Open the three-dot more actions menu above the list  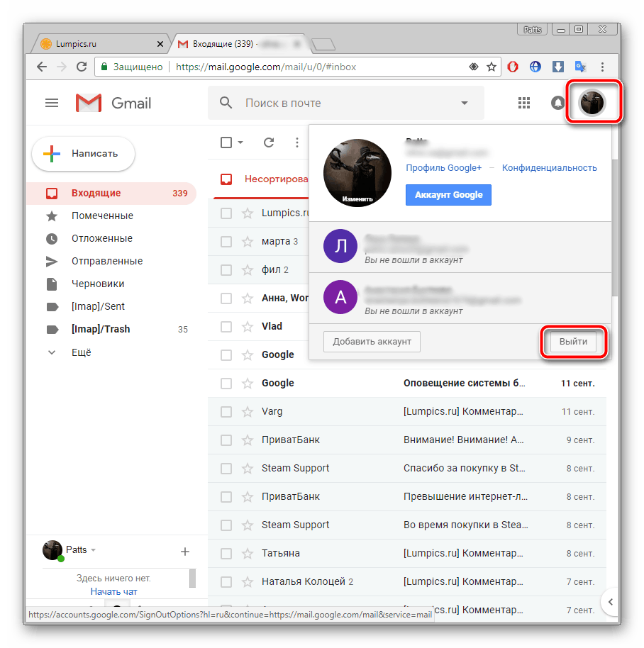(x=296, y=143)
